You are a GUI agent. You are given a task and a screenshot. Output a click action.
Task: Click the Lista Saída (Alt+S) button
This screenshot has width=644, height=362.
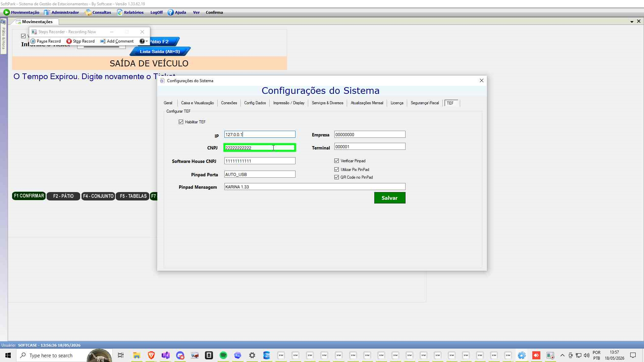160,52
